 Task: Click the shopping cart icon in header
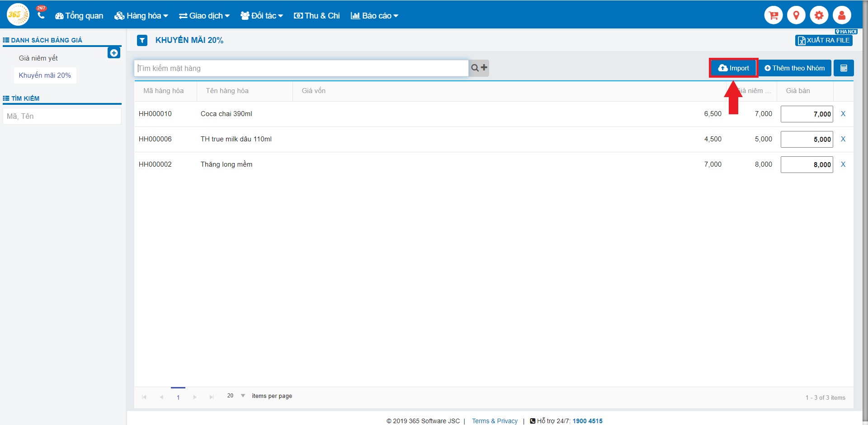pos(773,15)
